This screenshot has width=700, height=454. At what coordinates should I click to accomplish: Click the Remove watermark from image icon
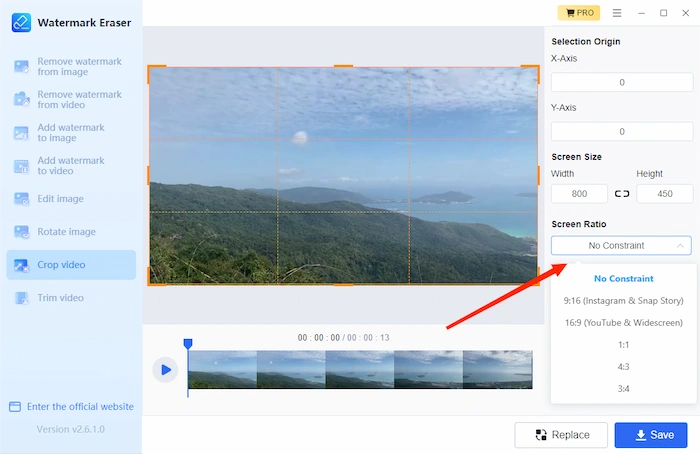[21, 67]
